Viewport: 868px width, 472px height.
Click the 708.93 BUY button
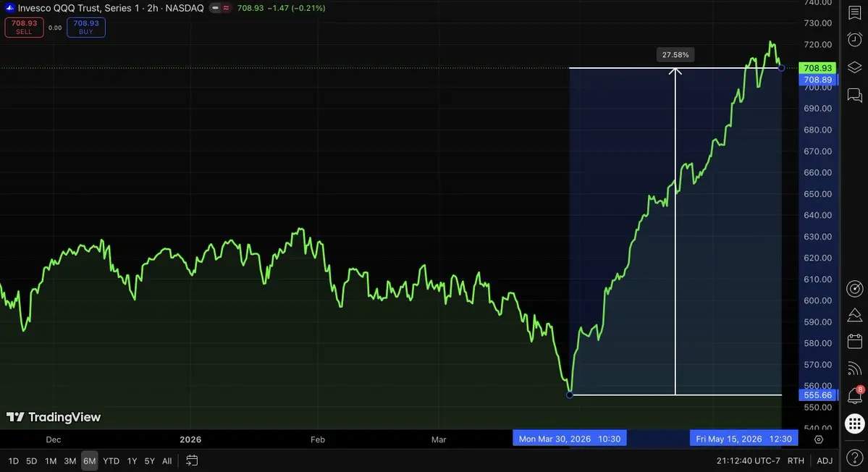pyautogui.click(x=86, y=27)
